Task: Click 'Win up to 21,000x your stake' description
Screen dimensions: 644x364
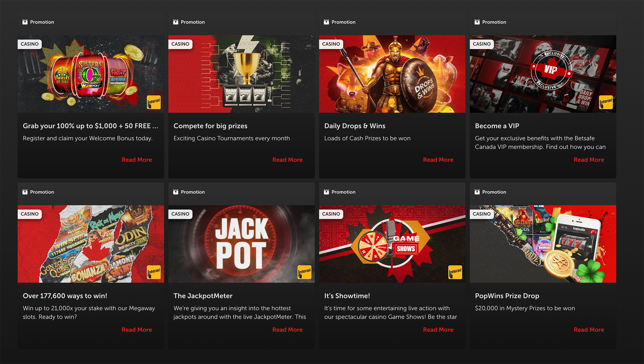Action: click(x=89, y=312)
